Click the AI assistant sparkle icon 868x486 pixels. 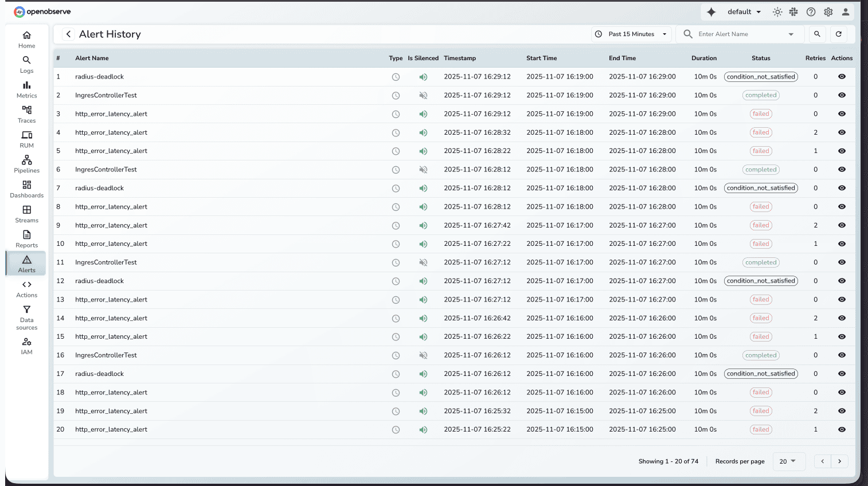(711, 12)
